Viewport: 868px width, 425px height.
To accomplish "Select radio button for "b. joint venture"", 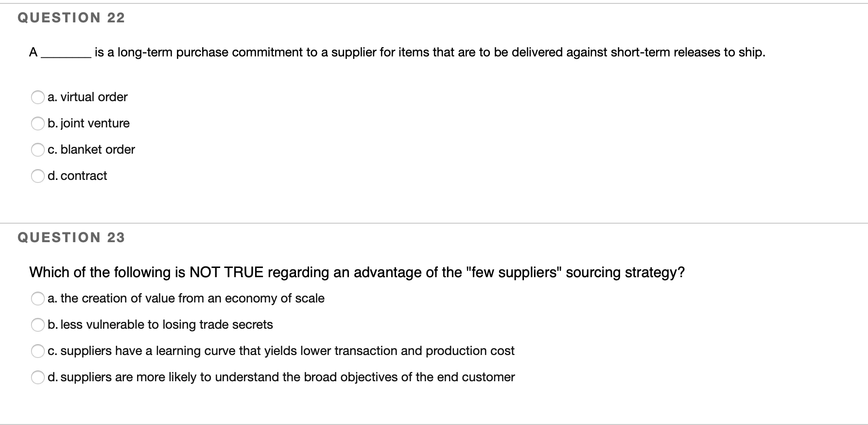I will (38, 124).
